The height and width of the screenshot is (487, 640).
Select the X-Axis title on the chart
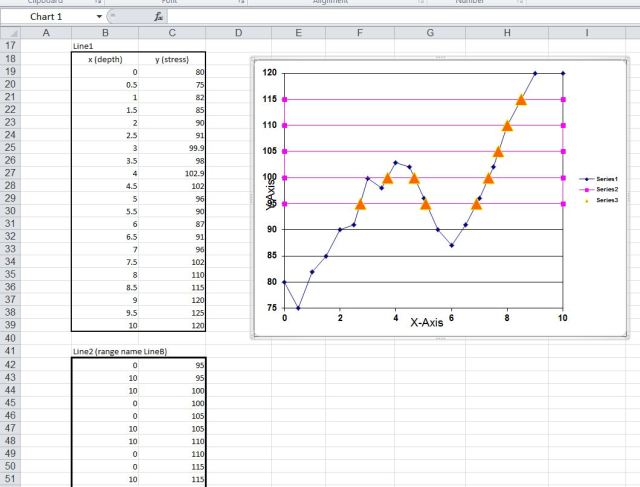426,322
